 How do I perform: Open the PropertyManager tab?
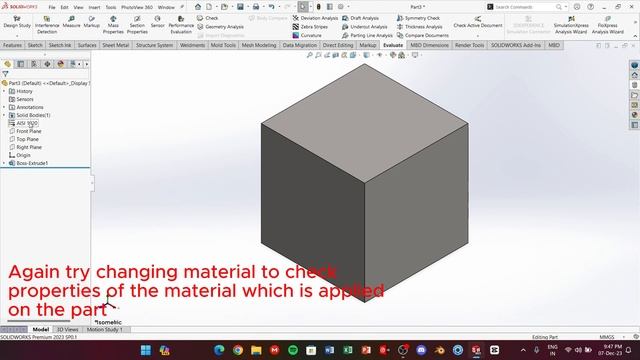click(21, 64)
